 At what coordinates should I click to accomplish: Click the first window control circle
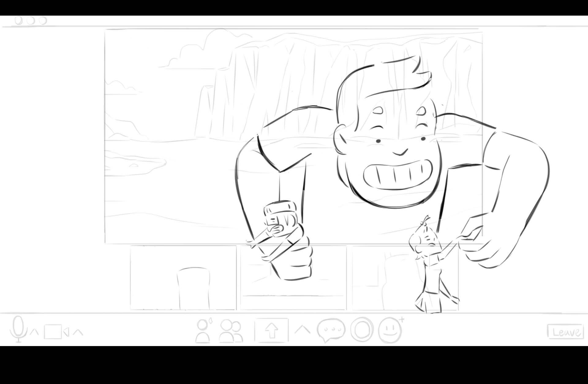(x=19, y=21)
